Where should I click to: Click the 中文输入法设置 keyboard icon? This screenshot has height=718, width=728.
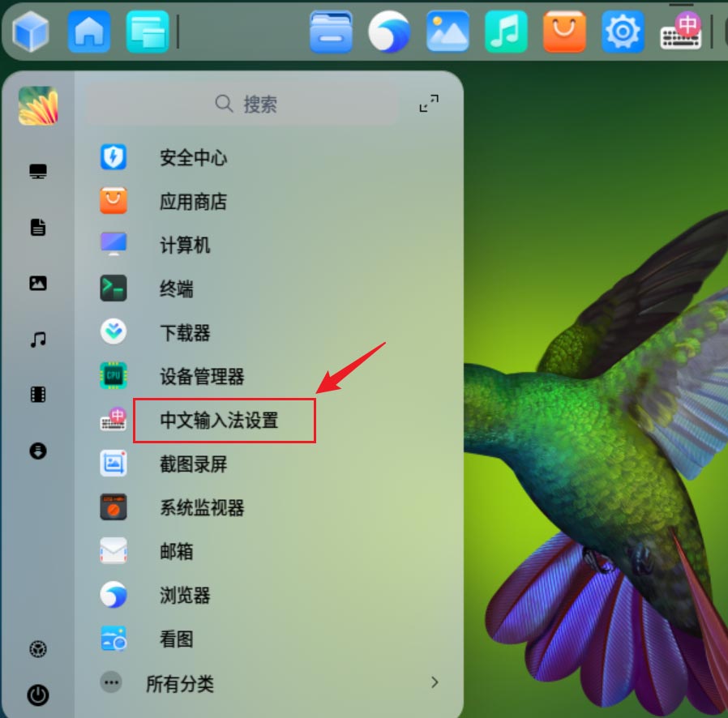(x=113, y=419)
